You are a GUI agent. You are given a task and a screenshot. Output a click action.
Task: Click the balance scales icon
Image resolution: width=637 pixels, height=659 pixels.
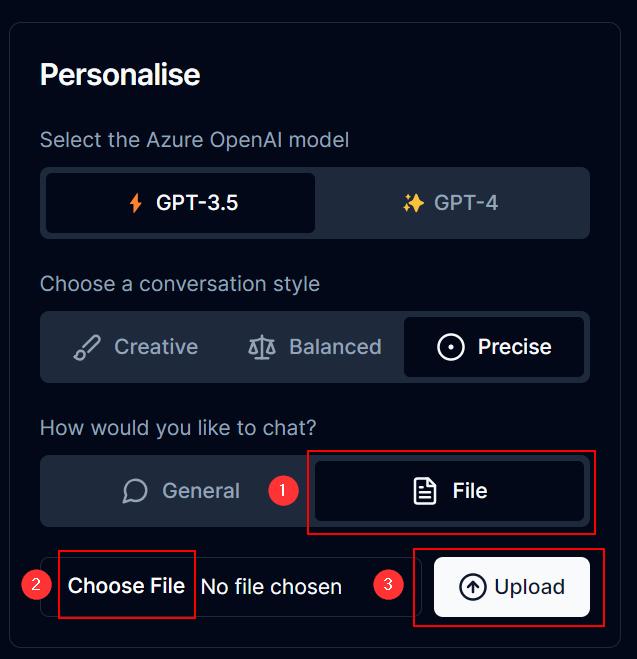[261, 347]
